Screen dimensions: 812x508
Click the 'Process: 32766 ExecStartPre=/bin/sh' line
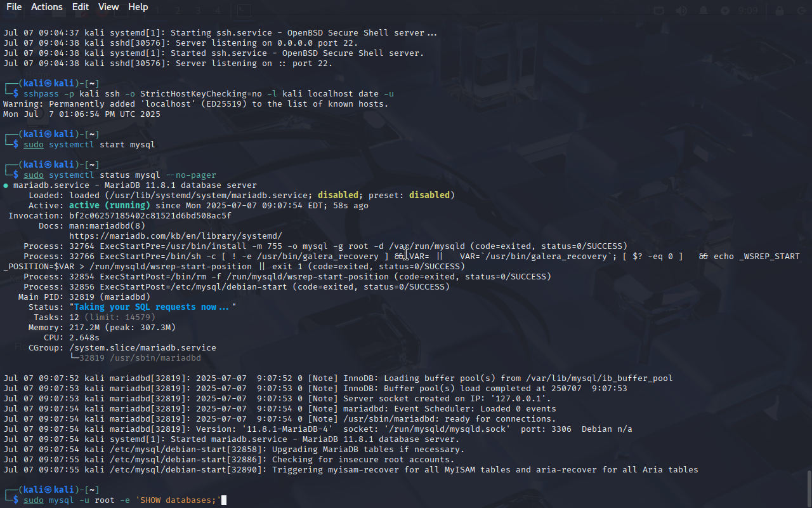[x=412, y=257]
